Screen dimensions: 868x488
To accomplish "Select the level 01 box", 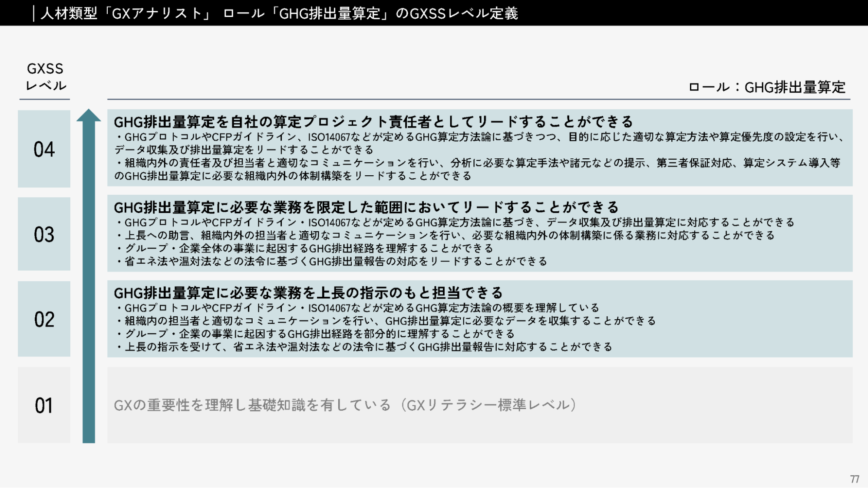I will tap(44, 405).
